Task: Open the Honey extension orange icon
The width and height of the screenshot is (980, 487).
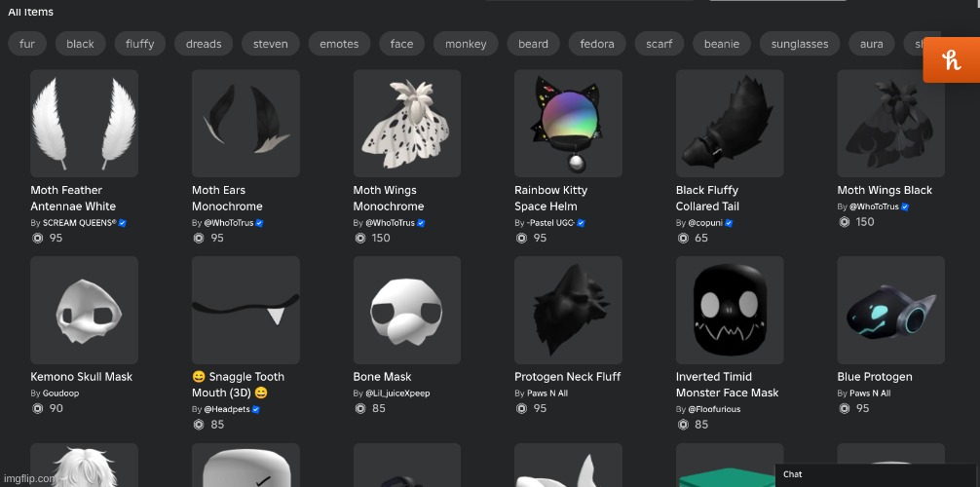Action: (951, 59)
